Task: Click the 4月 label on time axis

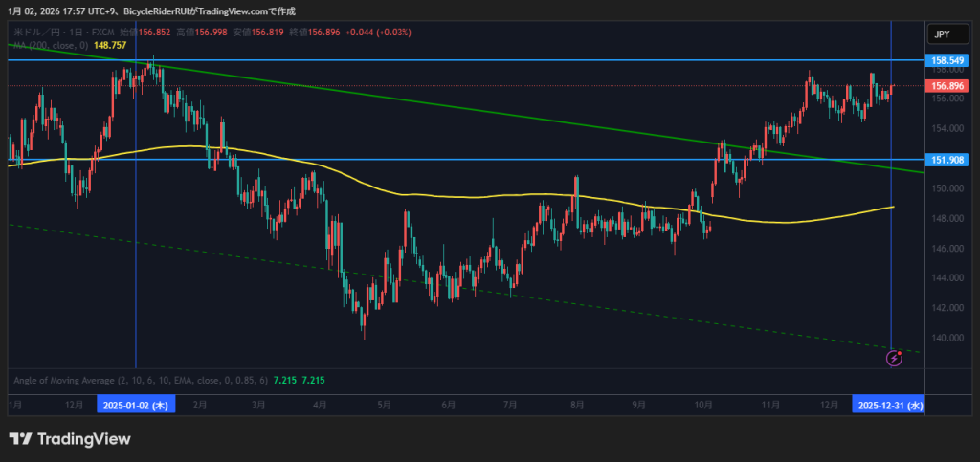Action: 320,406
